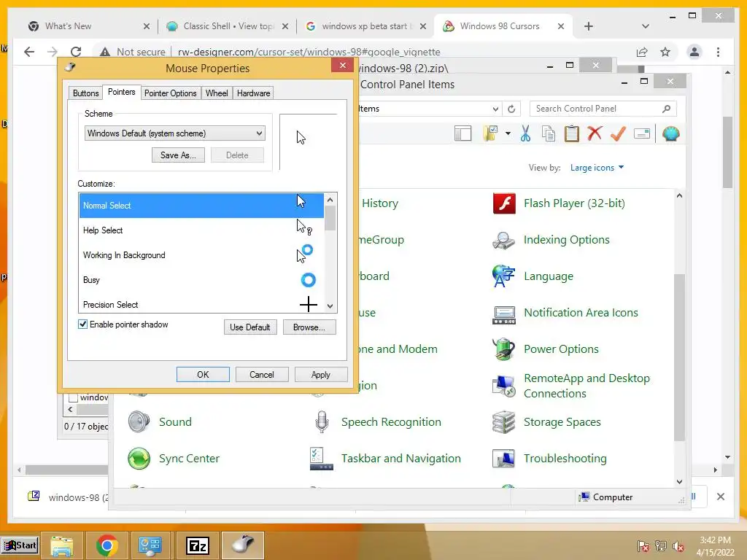Screen dimensions: 747x560
Task: Select the Help Select pointer entry
Action: 201,230
